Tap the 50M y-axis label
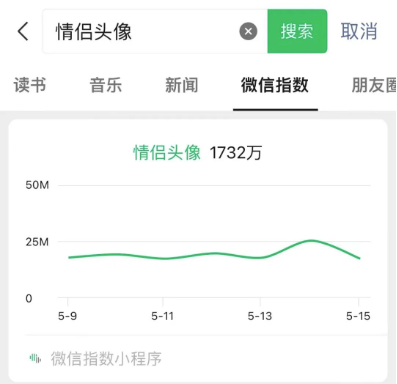This screenshot has height=384, width=397. pyautogui.click(x=37, y=185)
